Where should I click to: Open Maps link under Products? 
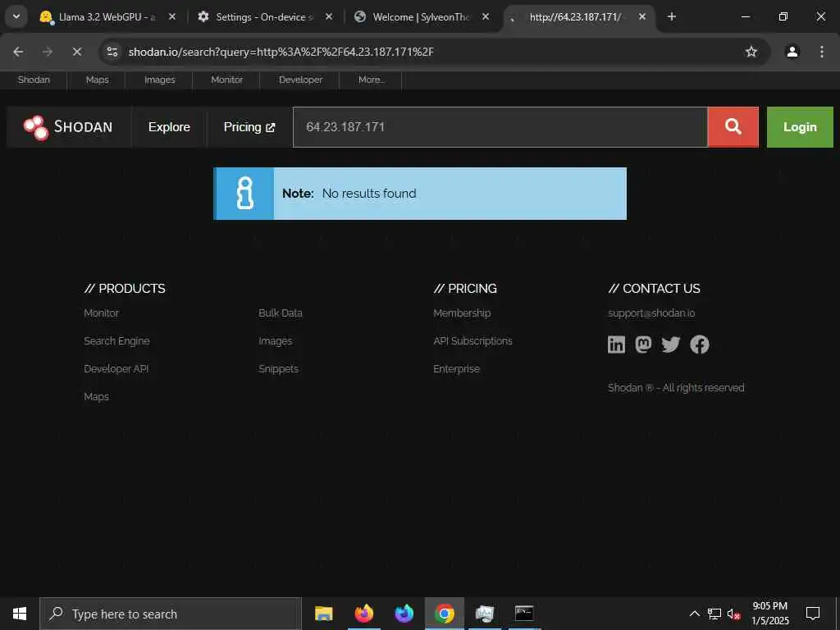pos(97,396)
